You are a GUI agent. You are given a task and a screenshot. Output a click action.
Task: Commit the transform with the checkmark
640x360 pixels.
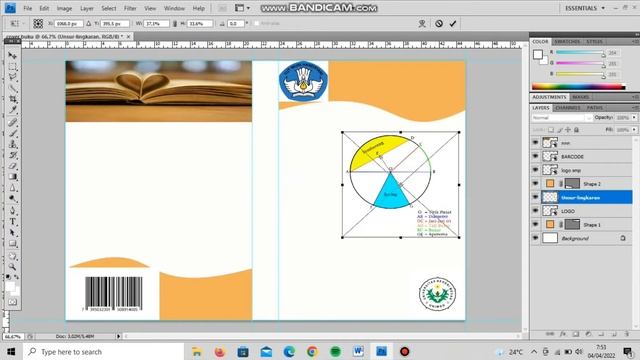(453, 24)
